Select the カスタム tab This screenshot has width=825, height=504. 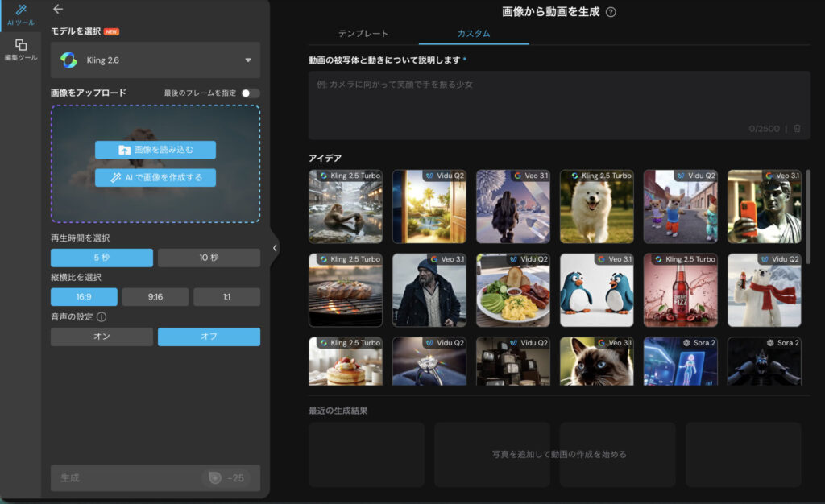click(473, 34)
